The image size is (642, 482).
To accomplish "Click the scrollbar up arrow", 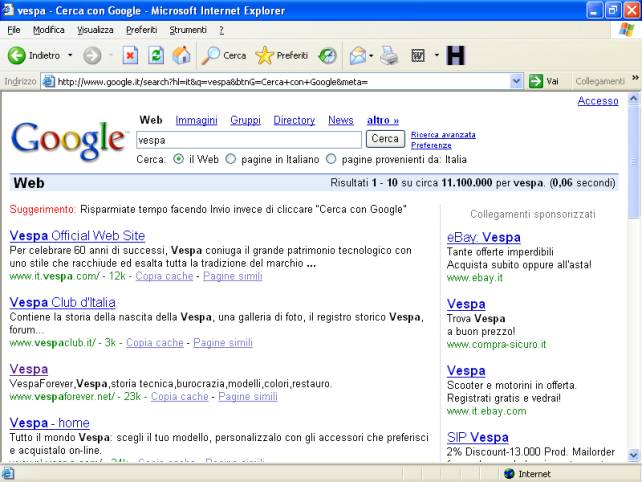I will click(634, 99).
